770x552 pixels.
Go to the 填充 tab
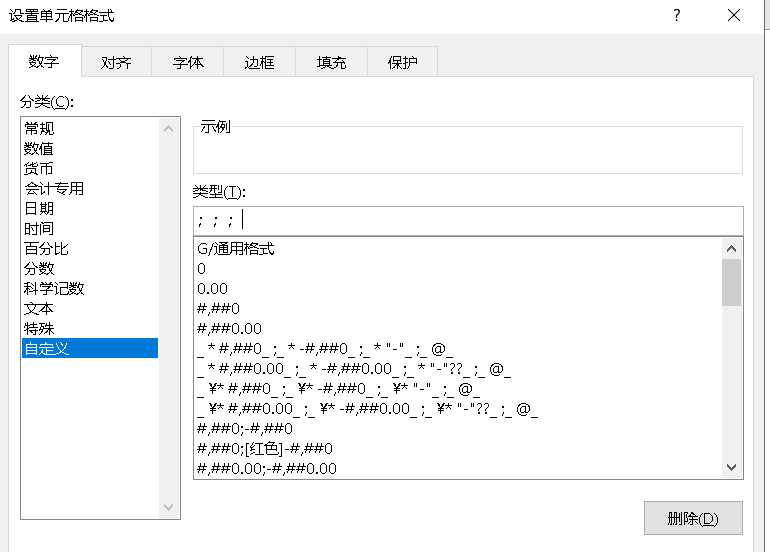(x=331, y=62)
